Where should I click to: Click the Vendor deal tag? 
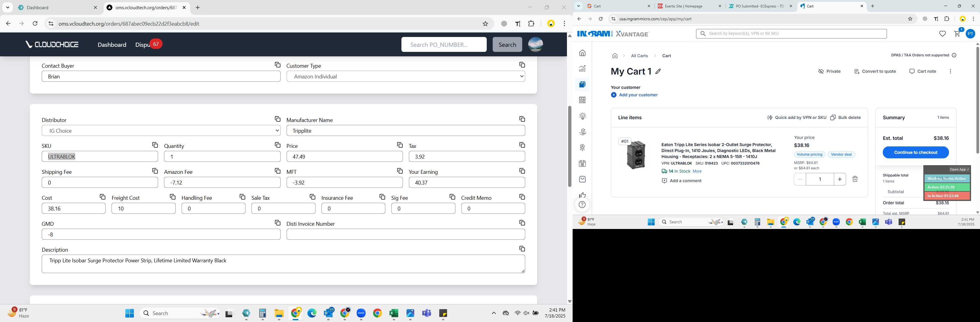841,155
